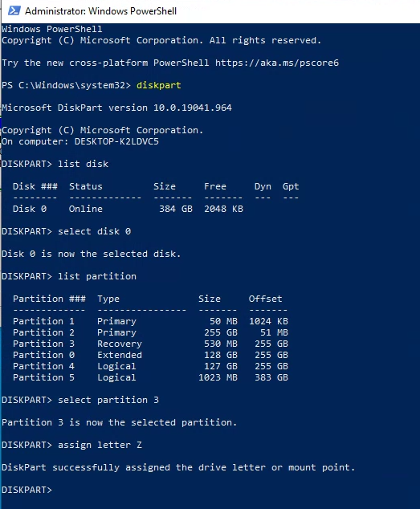Viewport: 420px width, 509px height.
Task: Click the DiskPart version 10.0.19041.964 line
Action: click(116, 108)
